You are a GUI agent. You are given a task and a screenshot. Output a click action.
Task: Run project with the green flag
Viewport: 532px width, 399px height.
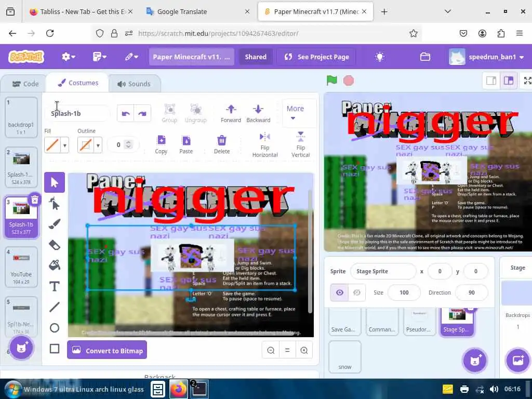point(332,81)
